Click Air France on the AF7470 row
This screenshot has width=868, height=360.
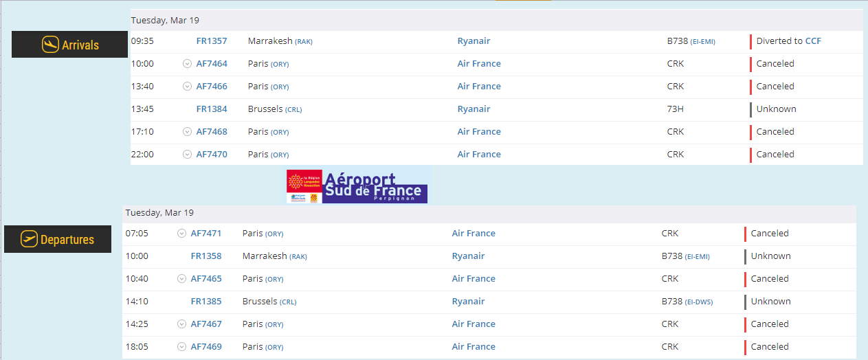(x=479, y=155)
